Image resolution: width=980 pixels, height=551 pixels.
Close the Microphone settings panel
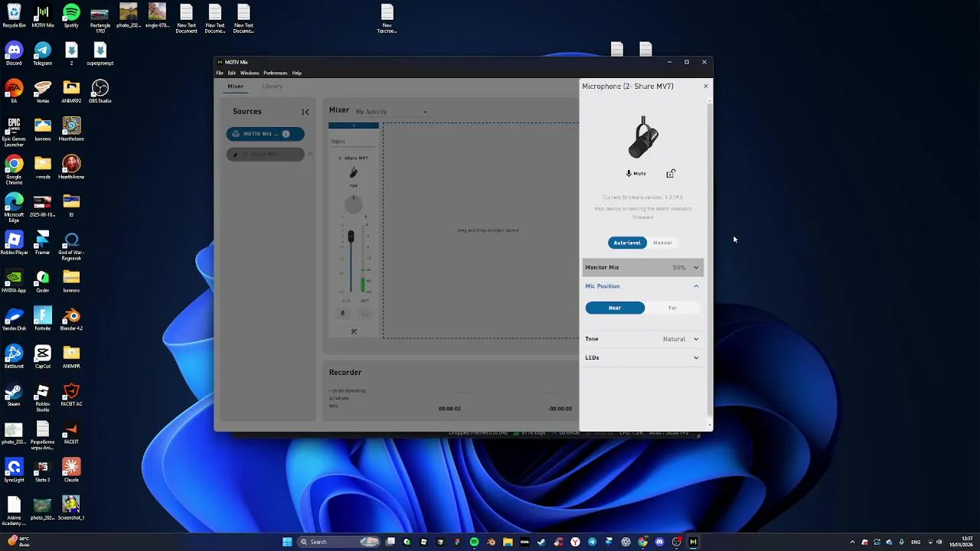coord(706,86)
